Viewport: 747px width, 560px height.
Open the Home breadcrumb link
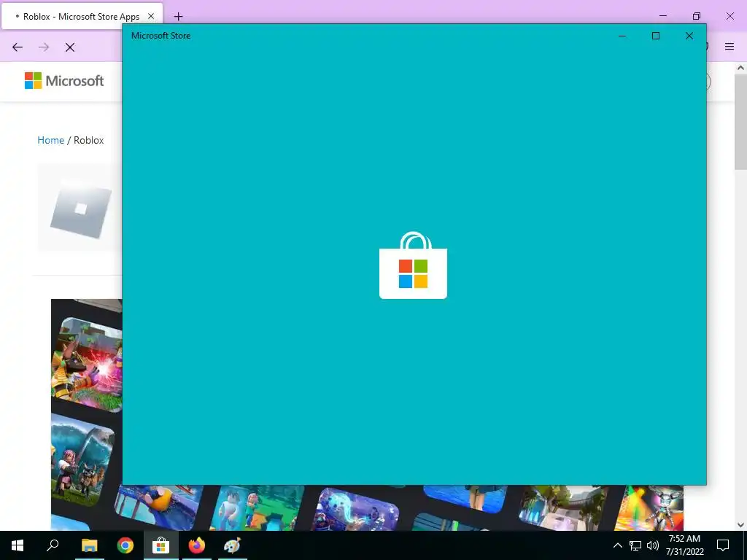(x=50, y=140)
